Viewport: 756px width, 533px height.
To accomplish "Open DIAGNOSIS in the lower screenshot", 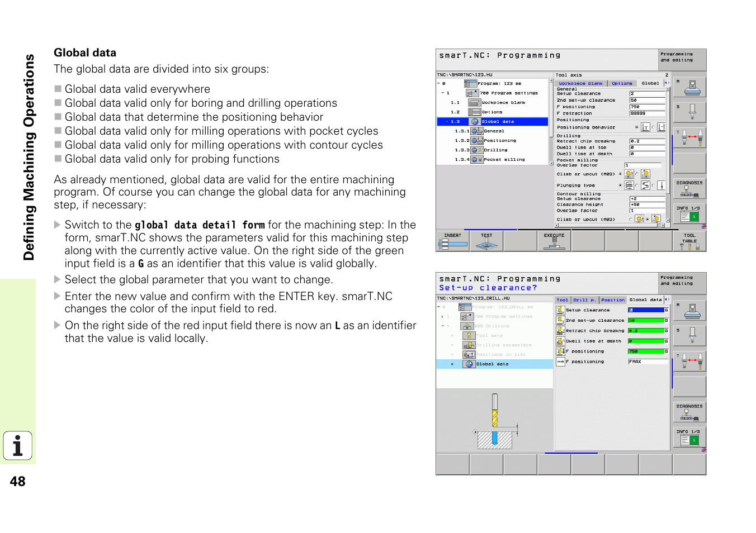I will 689,412.
